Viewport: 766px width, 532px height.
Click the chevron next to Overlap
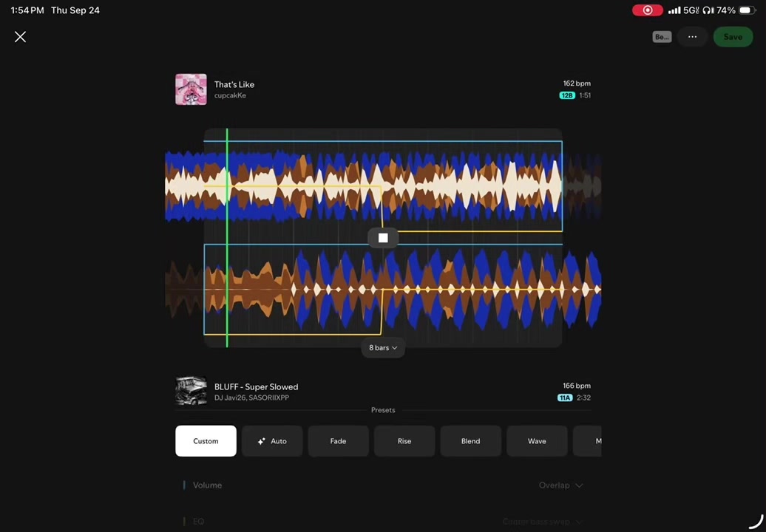580,485
